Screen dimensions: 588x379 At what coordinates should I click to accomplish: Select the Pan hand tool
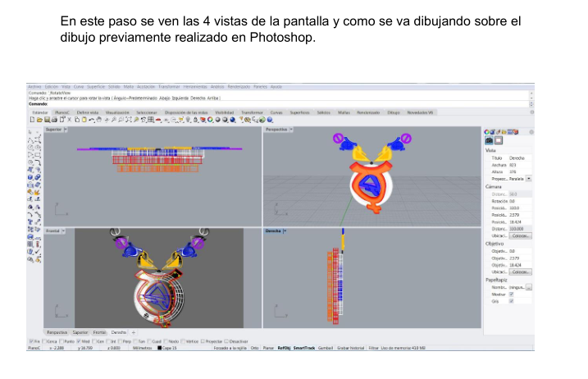(99, 120)
